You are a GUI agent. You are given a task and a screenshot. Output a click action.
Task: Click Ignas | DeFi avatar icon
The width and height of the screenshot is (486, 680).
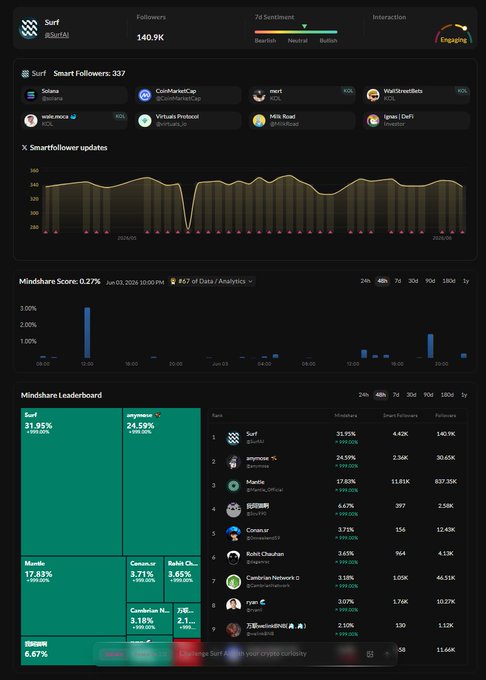pos(373,121)
